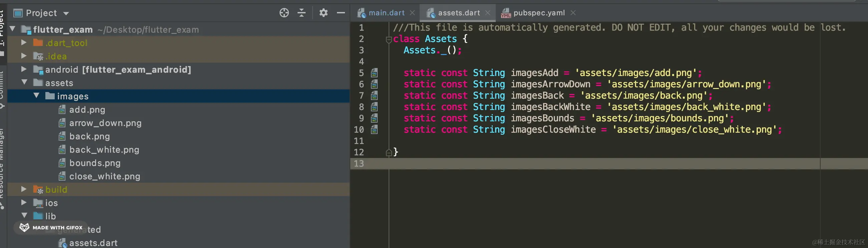Screen dimensions: 868x248
Task: Select the images folder row
Action: point(178,96)
